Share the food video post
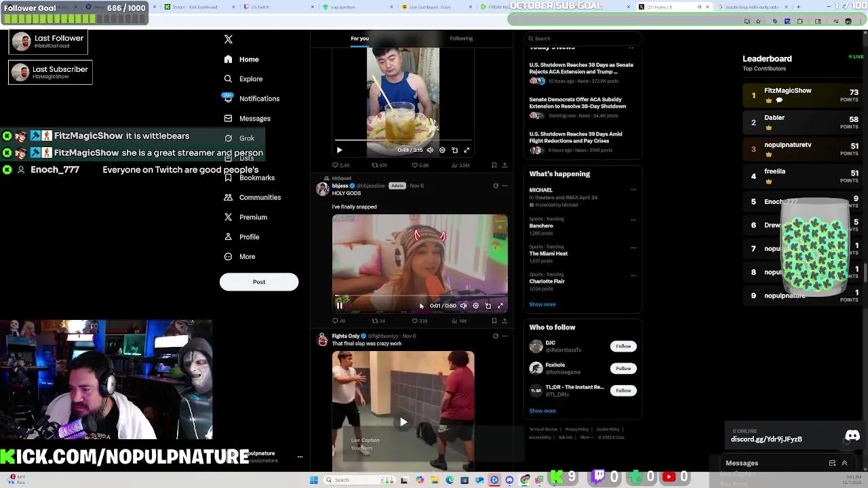 point(505,165)
